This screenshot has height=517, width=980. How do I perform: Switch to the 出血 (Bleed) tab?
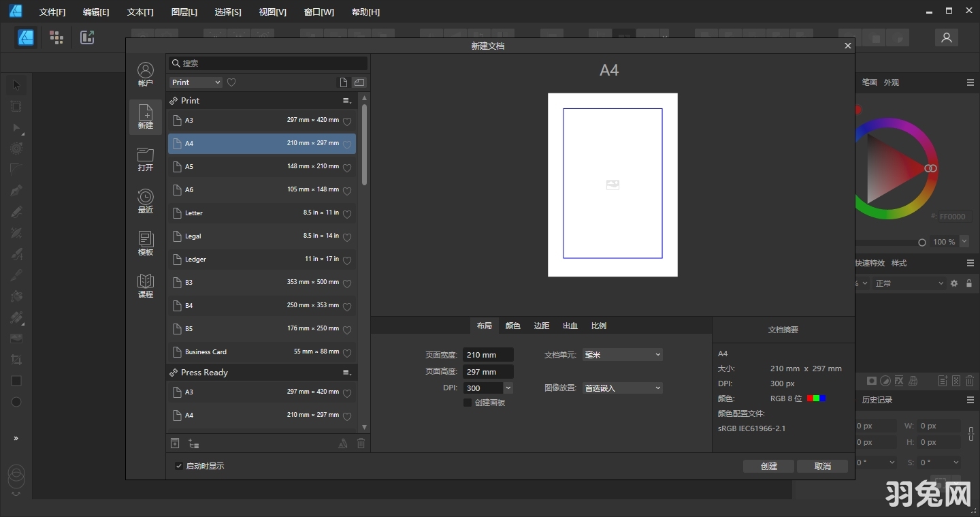click(570, 326)
